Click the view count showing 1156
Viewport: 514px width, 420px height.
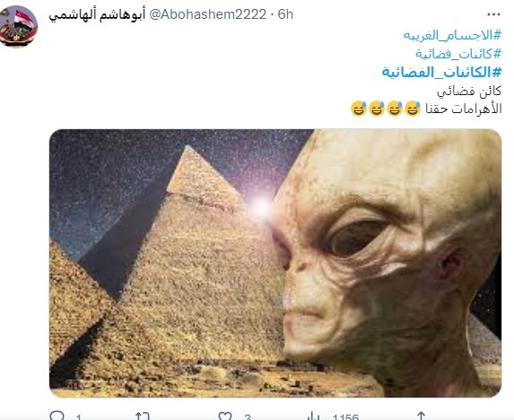345,417
